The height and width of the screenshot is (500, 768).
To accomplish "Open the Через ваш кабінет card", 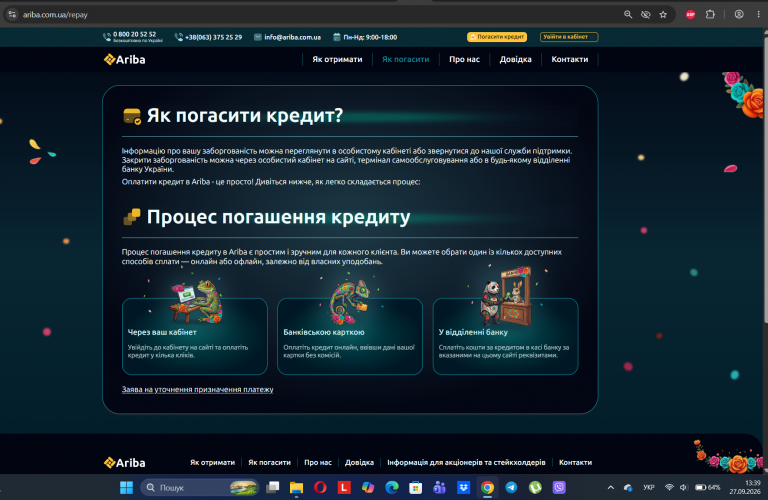I will [195, 336].
